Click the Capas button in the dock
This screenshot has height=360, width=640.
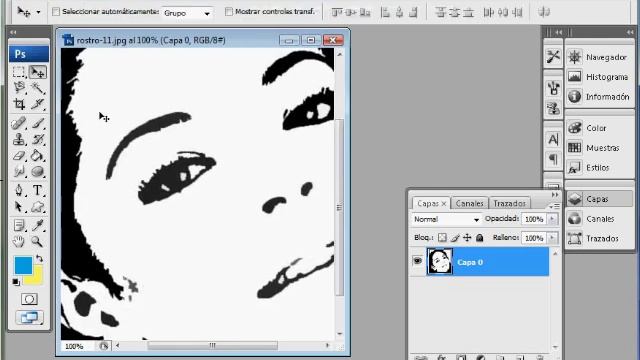(599, 199)
